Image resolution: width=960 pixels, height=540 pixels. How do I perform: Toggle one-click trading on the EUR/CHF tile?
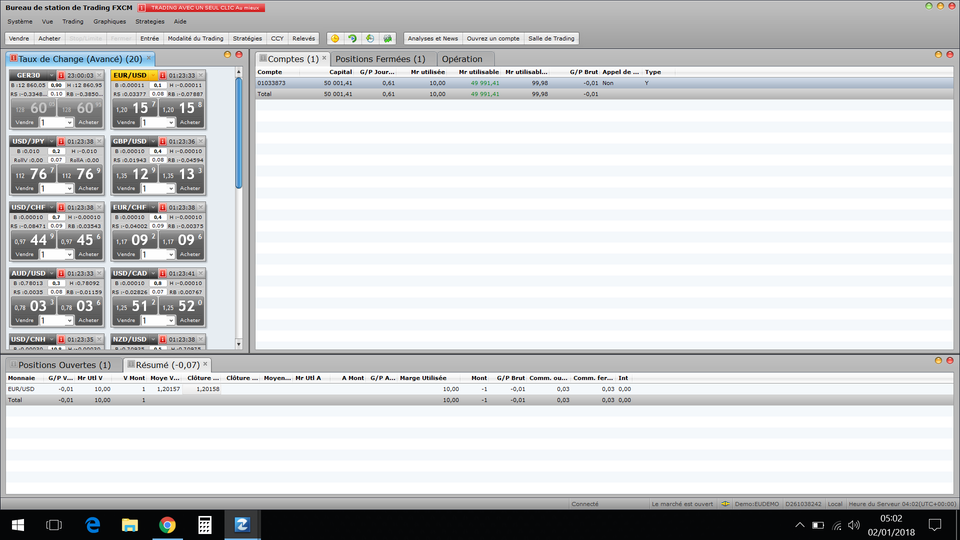tap(163, 208)
